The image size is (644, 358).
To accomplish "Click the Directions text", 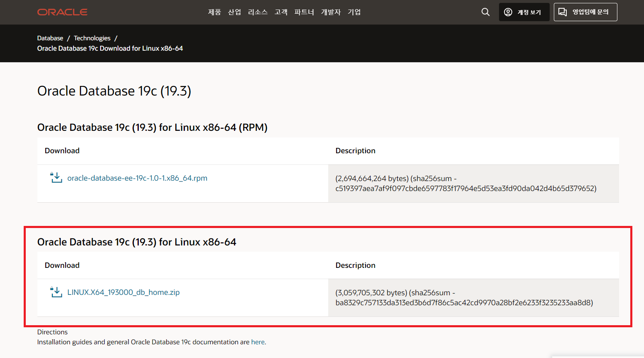I will click(52, 332).
